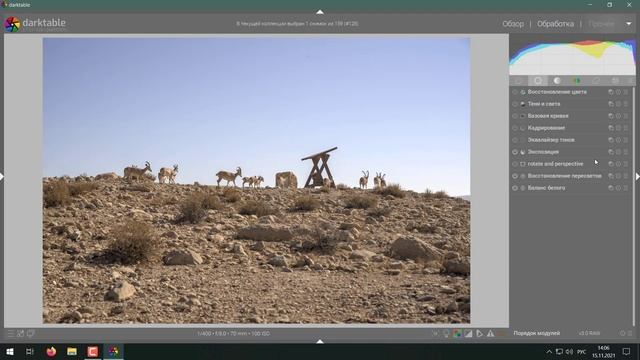
Task: Enable the Эквалайзер тонов module
Action: click(x=515, y=140)
